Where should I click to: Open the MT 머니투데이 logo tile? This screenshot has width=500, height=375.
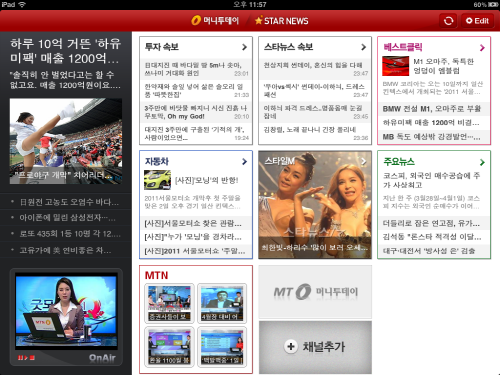pos(315,292)
